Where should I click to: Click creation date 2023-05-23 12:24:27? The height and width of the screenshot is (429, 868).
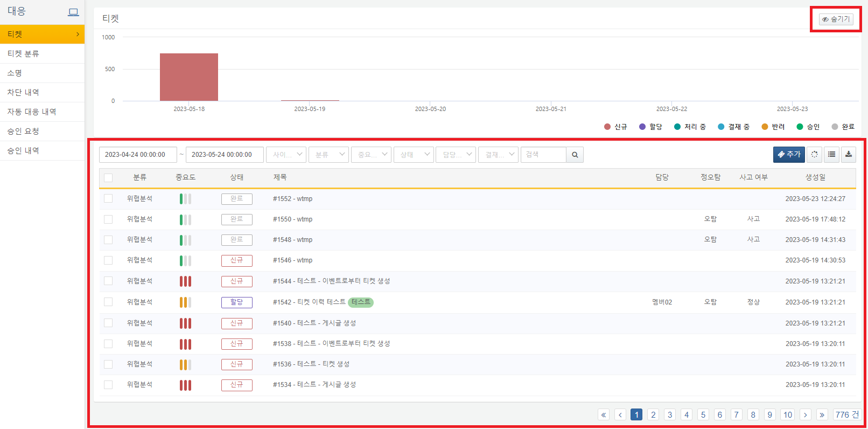pyautogui.click(x=815, y=199)
